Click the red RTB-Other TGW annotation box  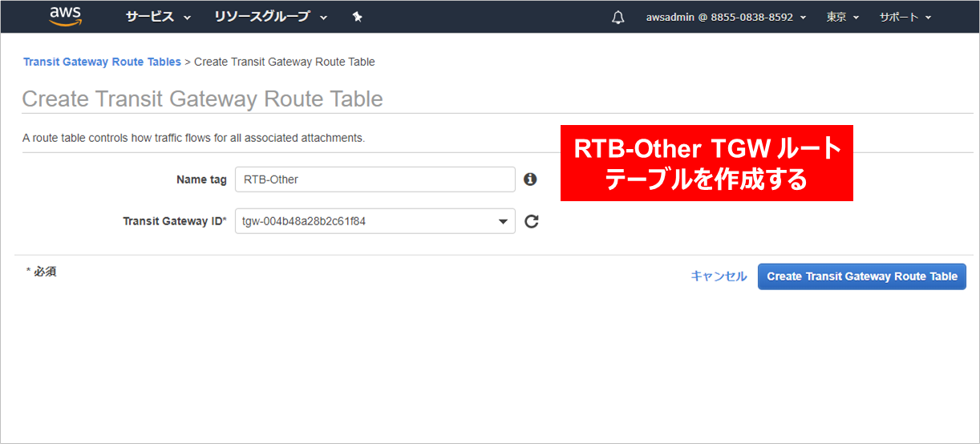tap(706, 163)
